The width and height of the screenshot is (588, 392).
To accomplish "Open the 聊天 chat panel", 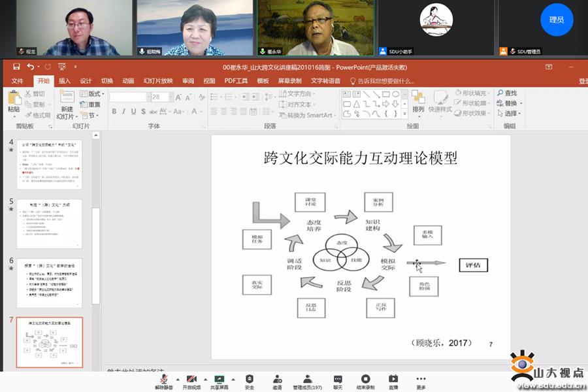I will [338, 382].
